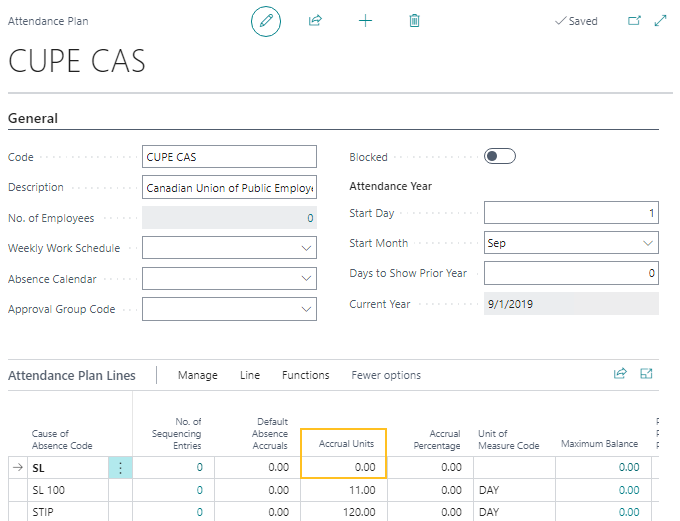680x521 pixels.
Task: Open the Start Month dropdown
Action: 648,243
